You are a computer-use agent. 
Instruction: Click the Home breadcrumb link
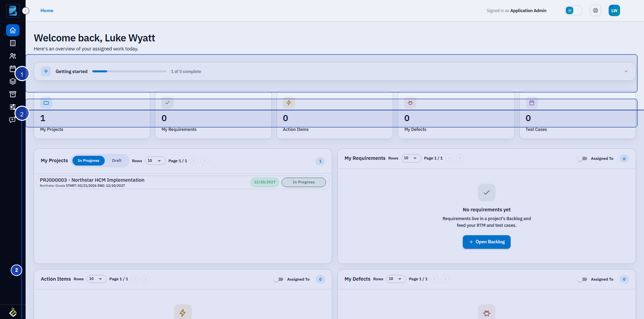click(x=47, y=10)
